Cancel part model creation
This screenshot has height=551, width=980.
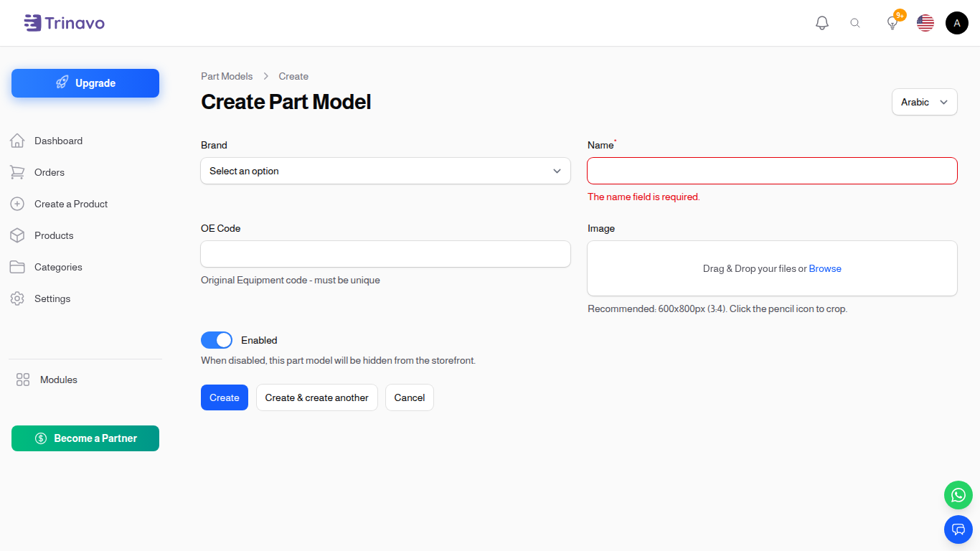coord(410,397)
